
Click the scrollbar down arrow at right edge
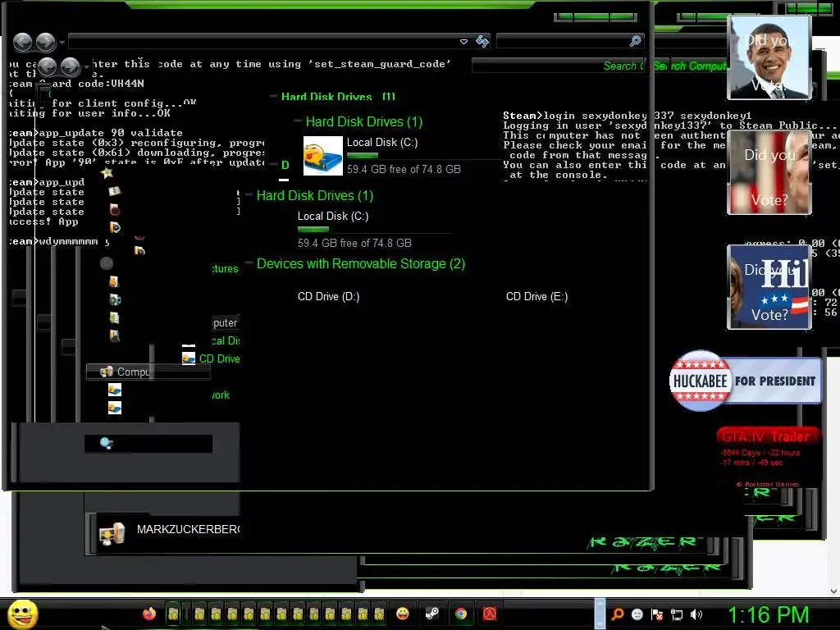pyautogui.click(x=834, y=591)
